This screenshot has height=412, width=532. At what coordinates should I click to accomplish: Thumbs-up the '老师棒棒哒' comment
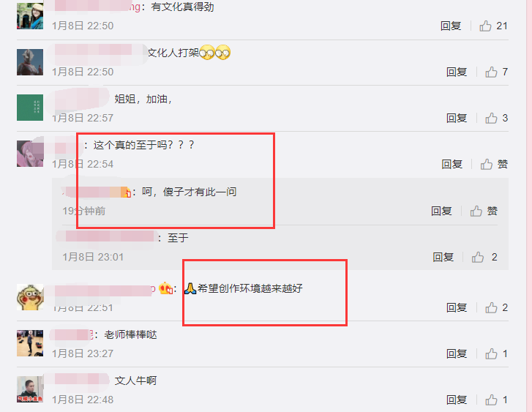pos(496,354)
